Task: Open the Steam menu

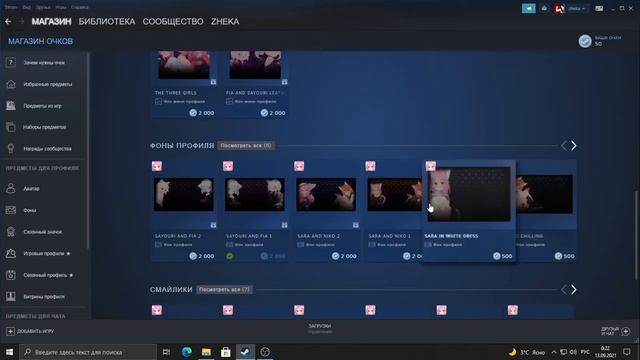Action: (x=11, y=7)
